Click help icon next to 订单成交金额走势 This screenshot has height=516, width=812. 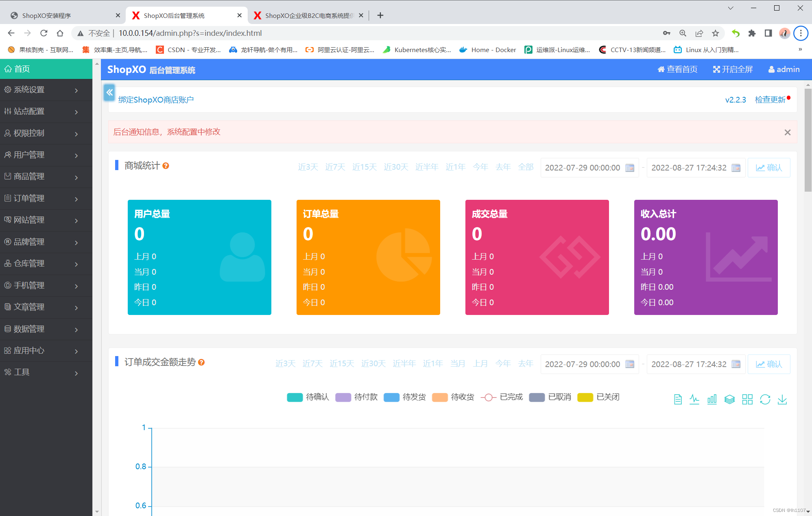click(x=201, y=362)
